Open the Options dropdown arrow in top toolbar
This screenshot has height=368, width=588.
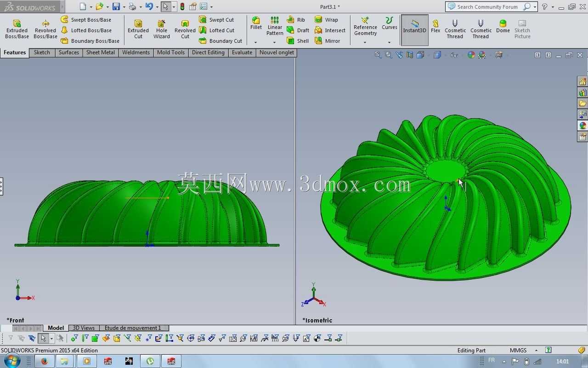(x=212, y=7)
